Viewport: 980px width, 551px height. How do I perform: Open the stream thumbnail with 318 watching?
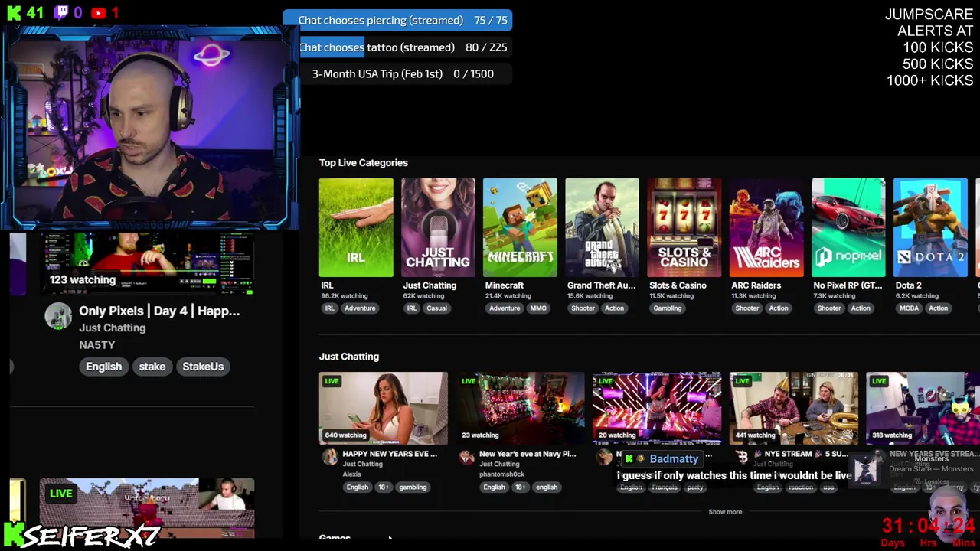click(x=923, y=409)
